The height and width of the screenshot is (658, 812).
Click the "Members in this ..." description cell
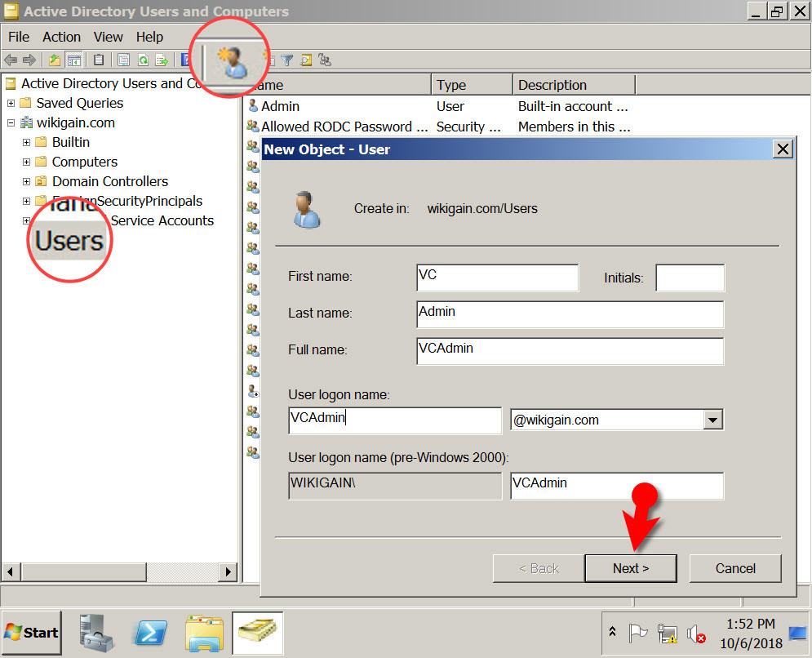(574, 127)
